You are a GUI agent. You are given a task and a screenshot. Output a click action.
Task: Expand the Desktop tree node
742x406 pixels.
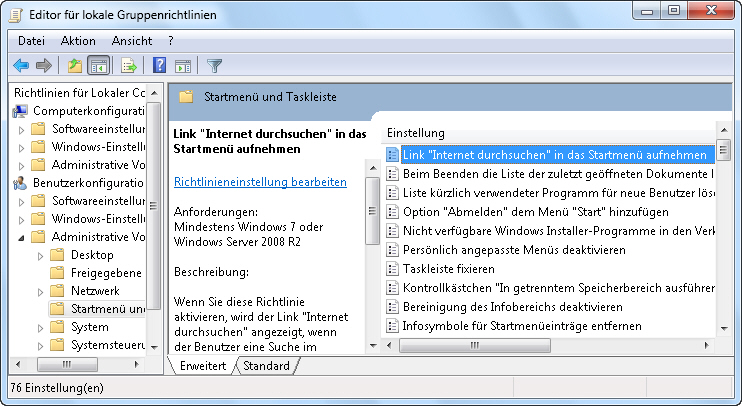click(40, 255)
